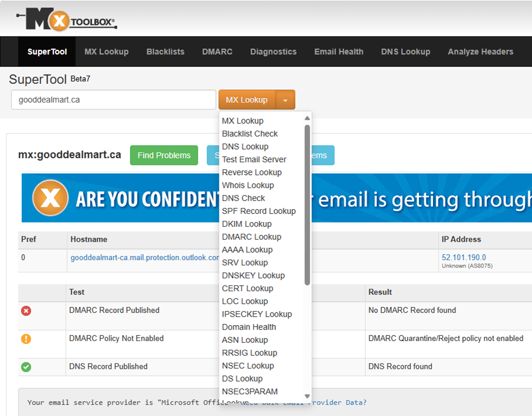The width and height of the screenshot is (532, 416).
Task: Select IPSECKEY Lookup option
Action: [x=257, y=314]
